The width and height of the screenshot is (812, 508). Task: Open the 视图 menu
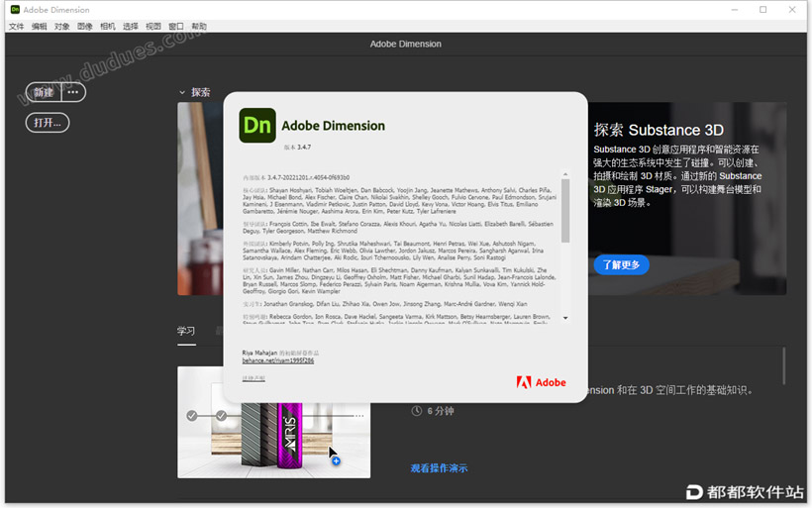click(x=152, y=27)
